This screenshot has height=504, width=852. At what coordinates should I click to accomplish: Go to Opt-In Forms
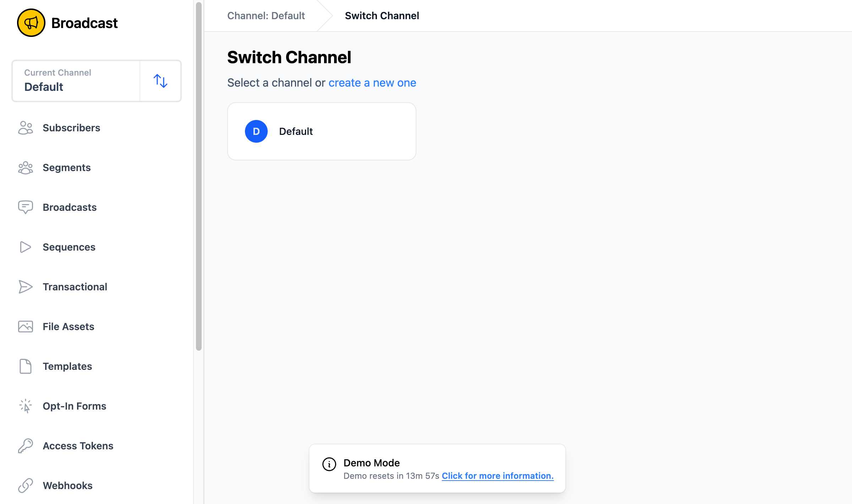75,406
